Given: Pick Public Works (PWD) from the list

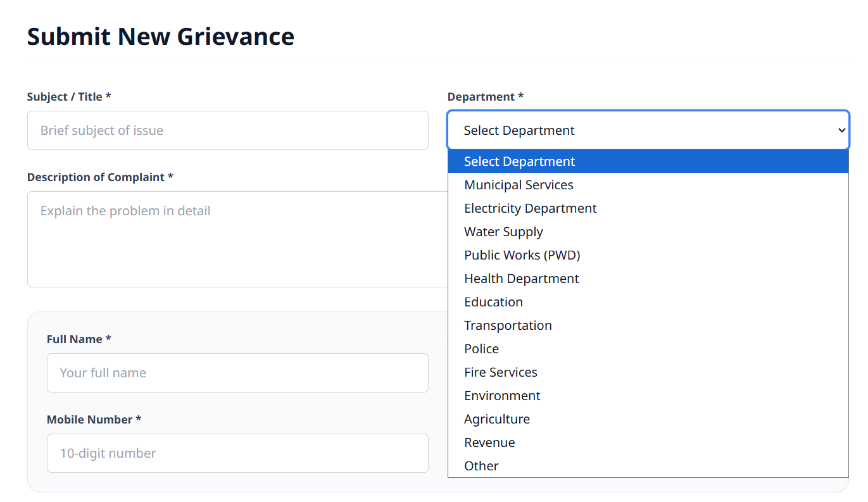Looking at the screenshot, I should point(522,254).
